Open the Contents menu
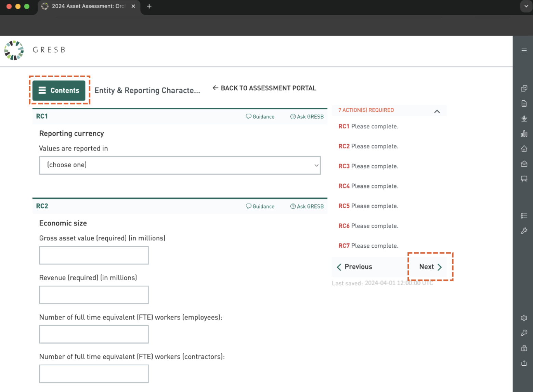Viewport: 533px width, 392px height. pos(59,90)
